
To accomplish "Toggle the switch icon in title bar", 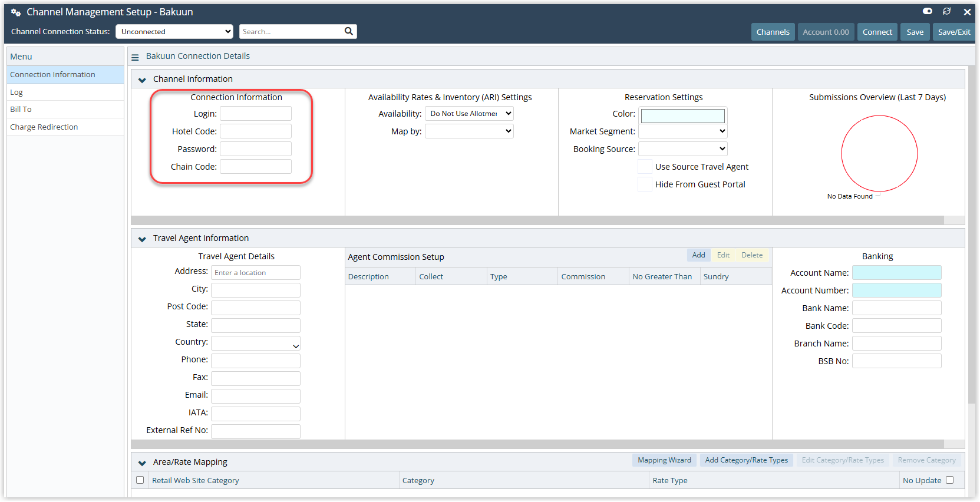I will [x=928, y=11].
